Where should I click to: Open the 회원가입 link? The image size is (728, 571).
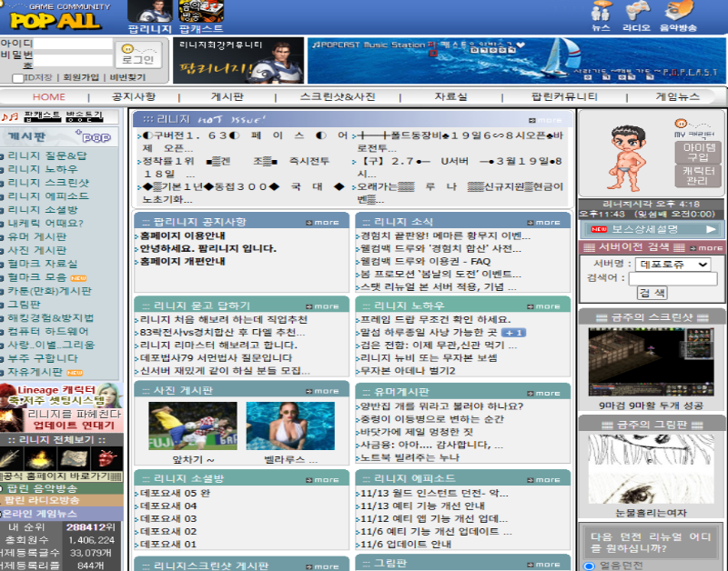(81, 77)
